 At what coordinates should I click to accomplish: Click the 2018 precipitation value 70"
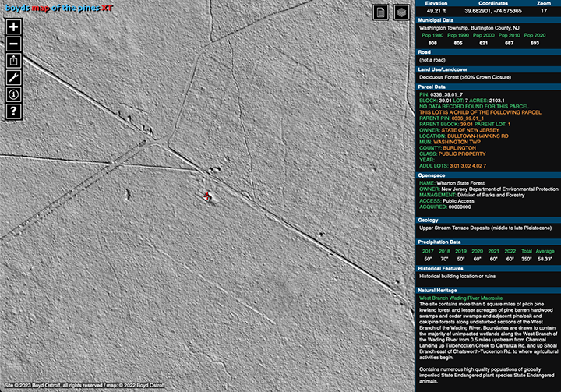point(444,260)
